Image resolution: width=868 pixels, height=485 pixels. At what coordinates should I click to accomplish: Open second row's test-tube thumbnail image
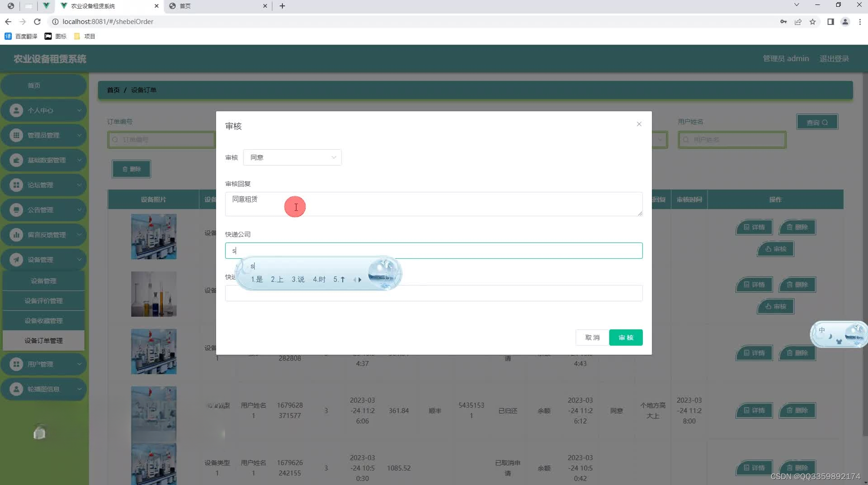[x=154, y=294]
